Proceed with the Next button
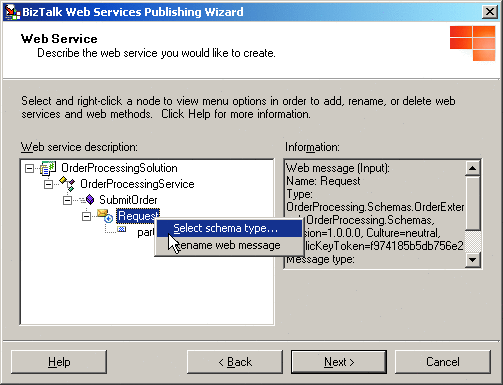503x385 pixels. click(339, 362)
